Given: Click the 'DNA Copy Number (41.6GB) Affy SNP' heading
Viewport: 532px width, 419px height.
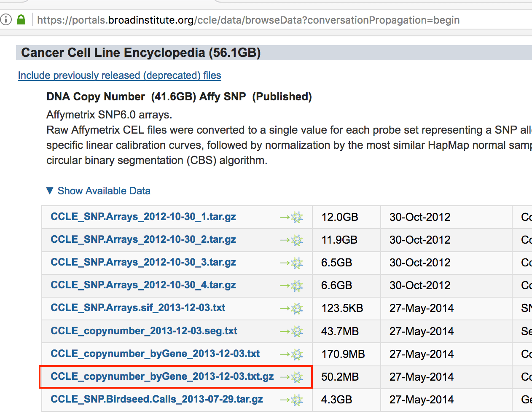Looking at the screenshot, I should [x=179, y=97].
